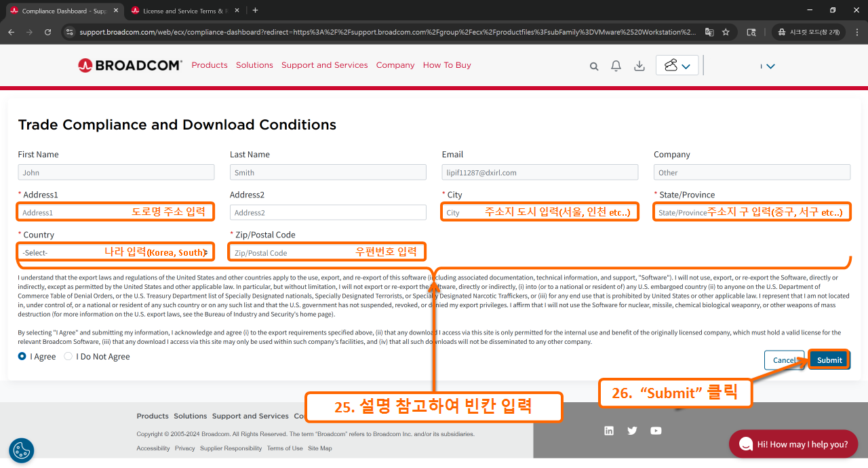Click the translate page icon
This screenshot has height=468, width=868.
pos(709,32)
